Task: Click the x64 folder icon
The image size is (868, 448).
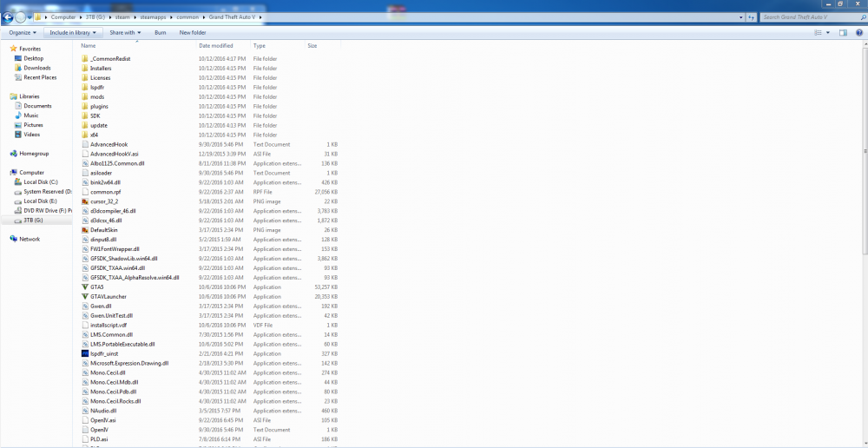Action: (x=85, y=135)
